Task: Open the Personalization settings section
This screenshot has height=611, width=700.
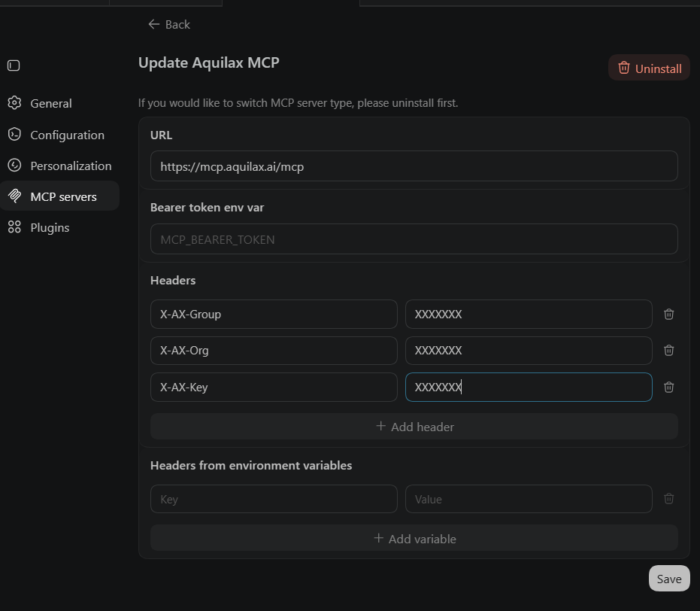Action: pos(60,166)
